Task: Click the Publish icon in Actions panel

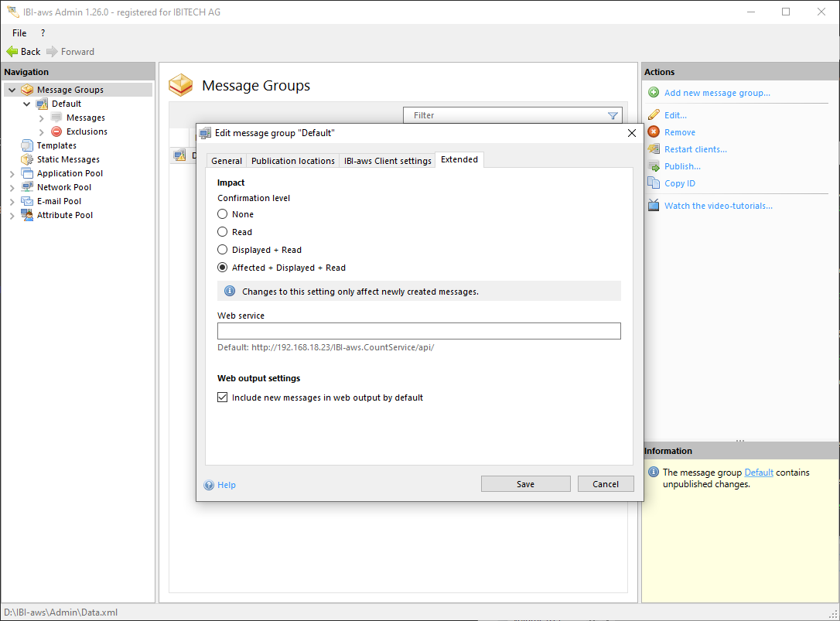Action: coord(654,166)
